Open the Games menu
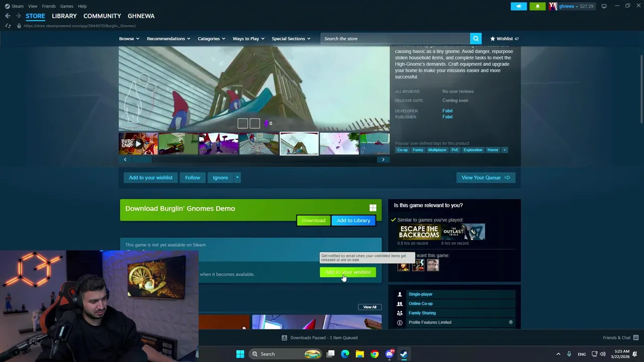 pos(66,6)
